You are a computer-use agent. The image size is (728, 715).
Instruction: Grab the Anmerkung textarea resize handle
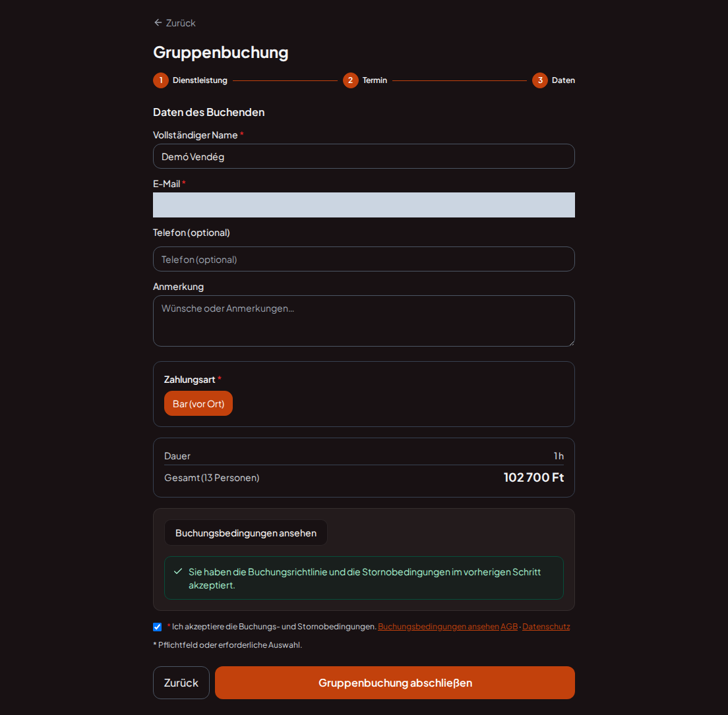point(571,343)
